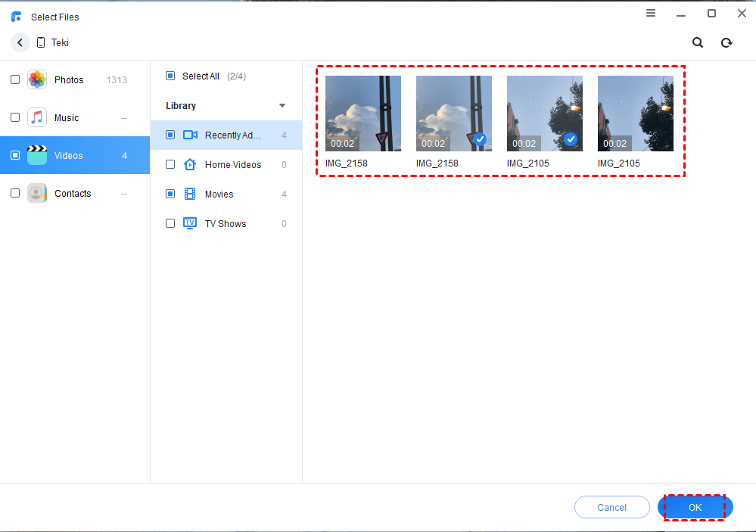
Task: Collapse the Library section arrow
Action: click(x=282, y=106)
